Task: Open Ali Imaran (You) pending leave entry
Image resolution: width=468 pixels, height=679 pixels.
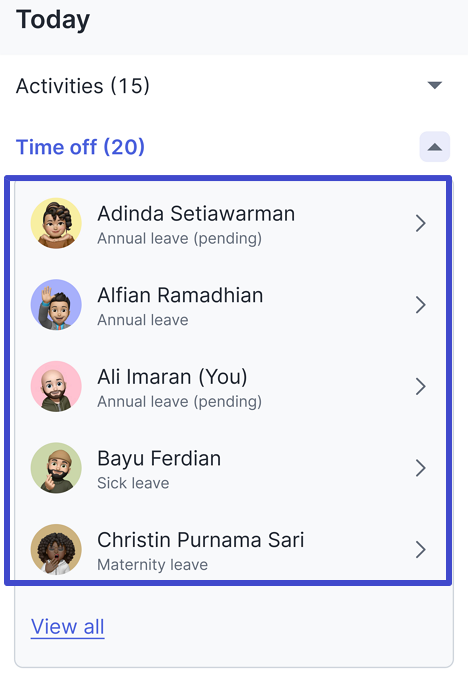Action: point(229,386)
